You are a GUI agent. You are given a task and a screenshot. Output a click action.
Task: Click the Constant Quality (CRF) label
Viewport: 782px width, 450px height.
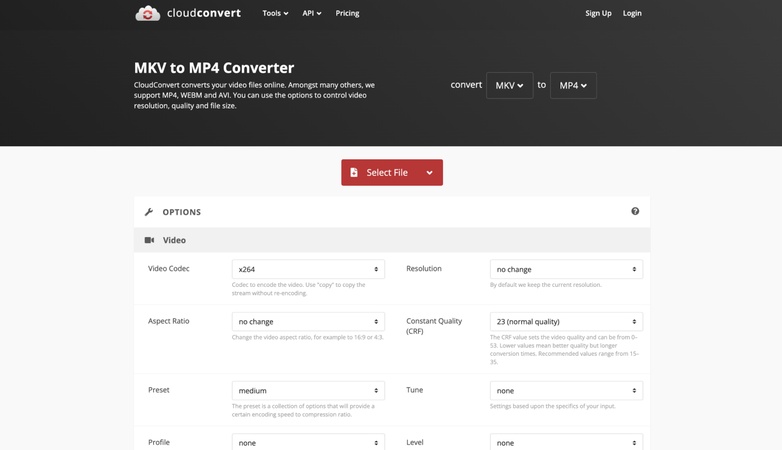(x=434, y=326)
